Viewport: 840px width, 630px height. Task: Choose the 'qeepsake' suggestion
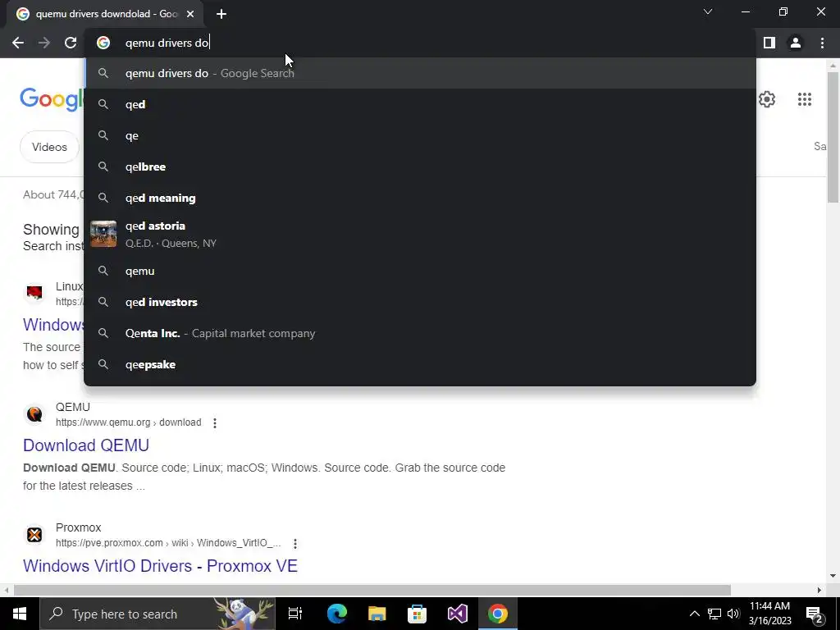coord(420,364)
